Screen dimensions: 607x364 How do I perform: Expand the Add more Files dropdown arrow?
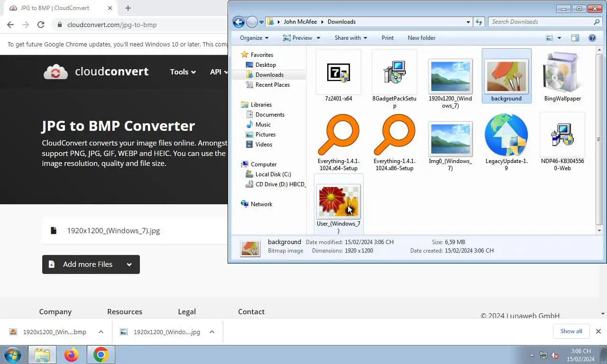click(x=129, y=264)
